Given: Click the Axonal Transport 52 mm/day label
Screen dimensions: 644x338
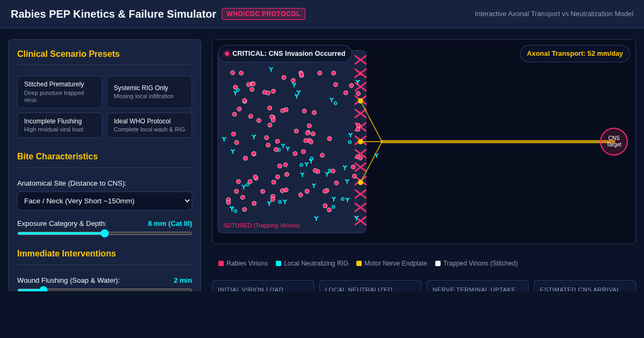Looking at the screenshot, I should 575,54.
